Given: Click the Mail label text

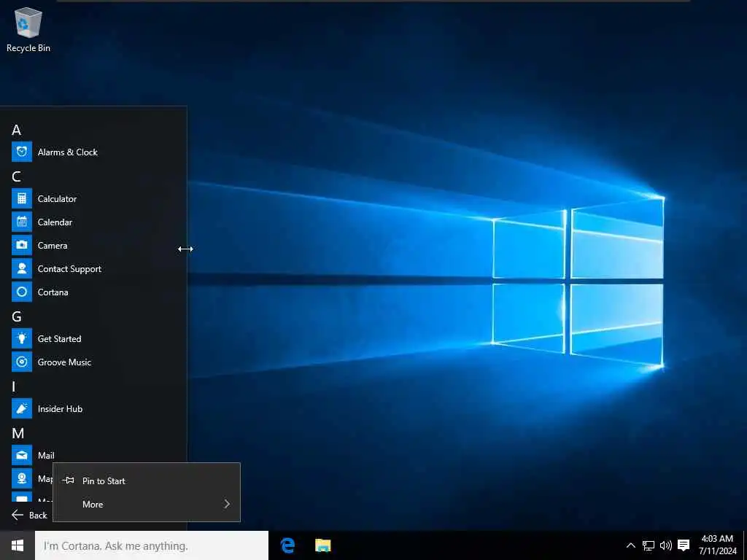Looking at the screenshot, I should tap(46, 456).
